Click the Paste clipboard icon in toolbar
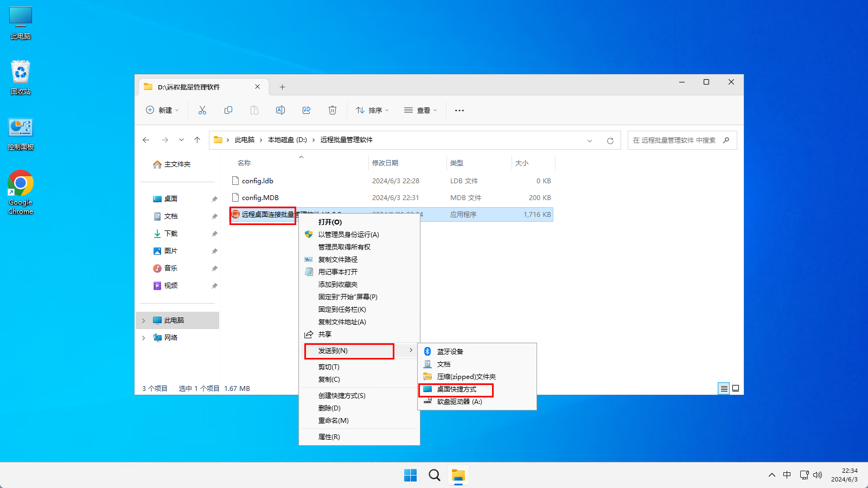The width and height of the screenshot is (868, 488). point(254,110)
